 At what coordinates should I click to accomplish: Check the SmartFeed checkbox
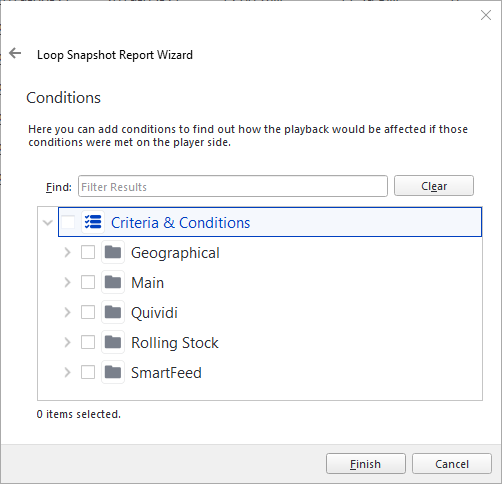click(88, 372)
